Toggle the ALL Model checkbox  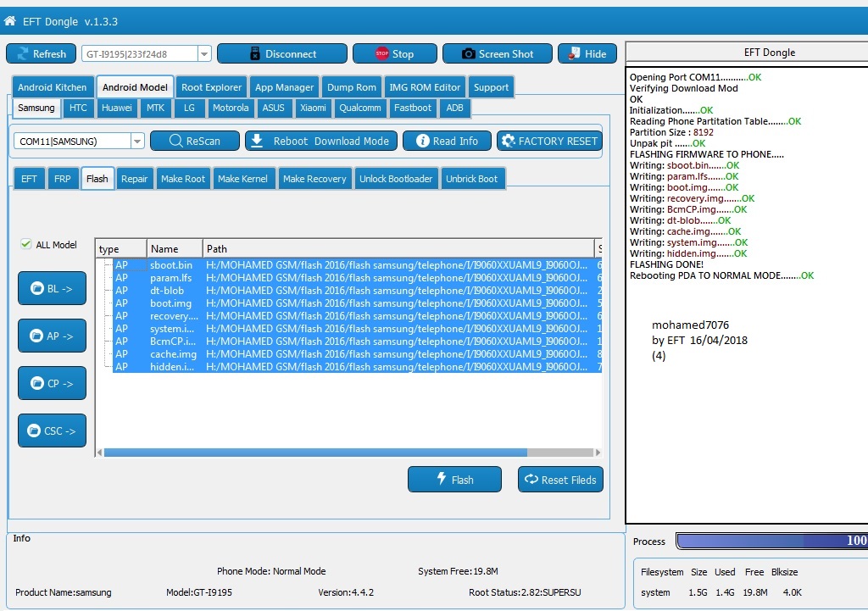coord(25,244)
